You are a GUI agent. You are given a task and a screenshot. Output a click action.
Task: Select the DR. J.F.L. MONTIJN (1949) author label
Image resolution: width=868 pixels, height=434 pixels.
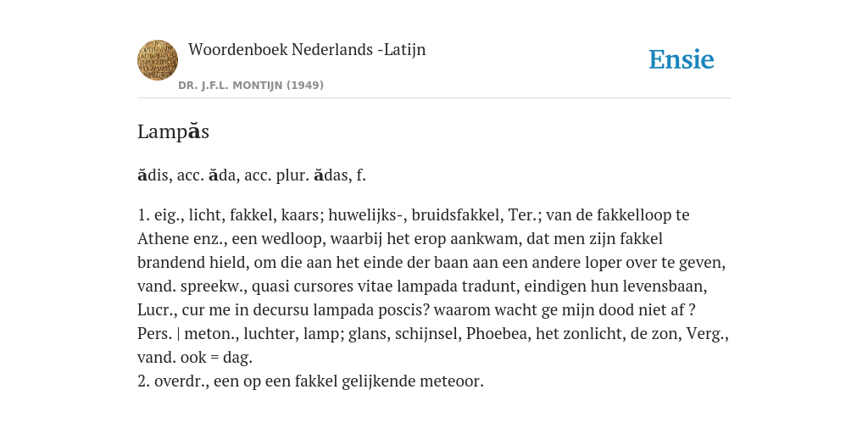(251, 86)
